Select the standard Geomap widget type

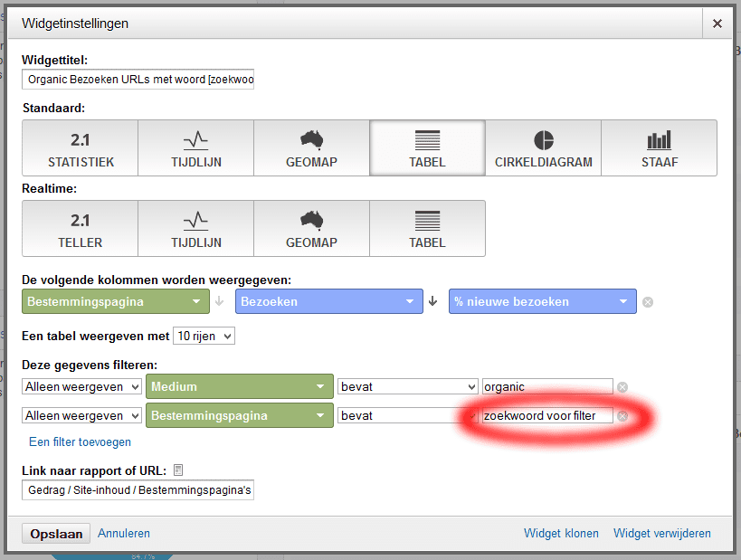(x=311, y=147)
